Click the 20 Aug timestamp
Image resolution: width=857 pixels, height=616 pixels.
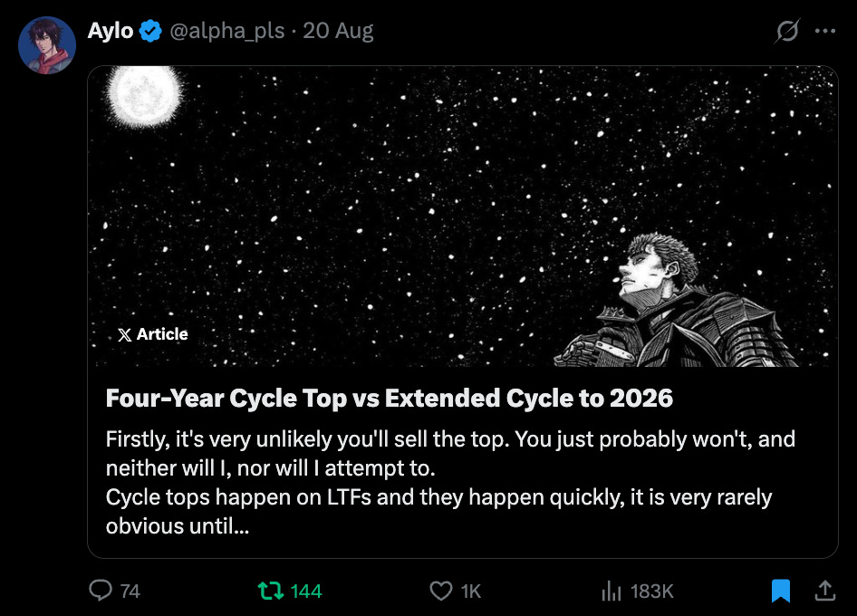coord(338,31)
